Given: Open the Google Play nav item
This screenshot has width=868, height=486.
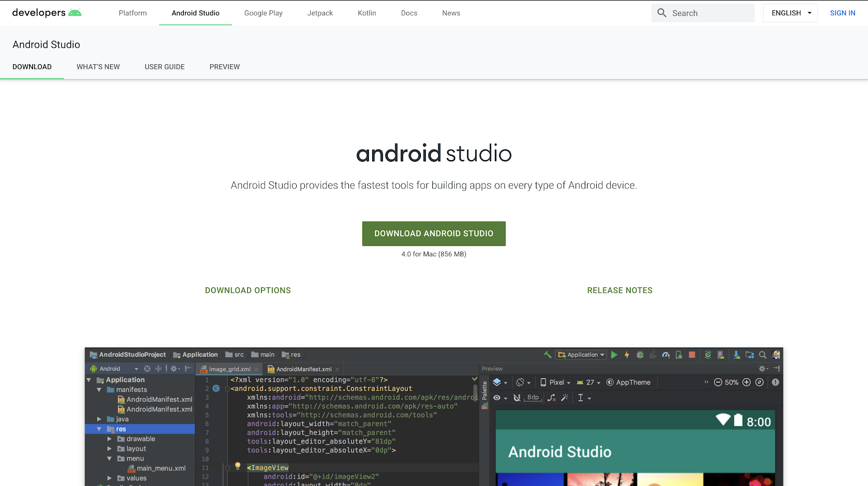Looking at the screenshot, I should coord(264,13).
